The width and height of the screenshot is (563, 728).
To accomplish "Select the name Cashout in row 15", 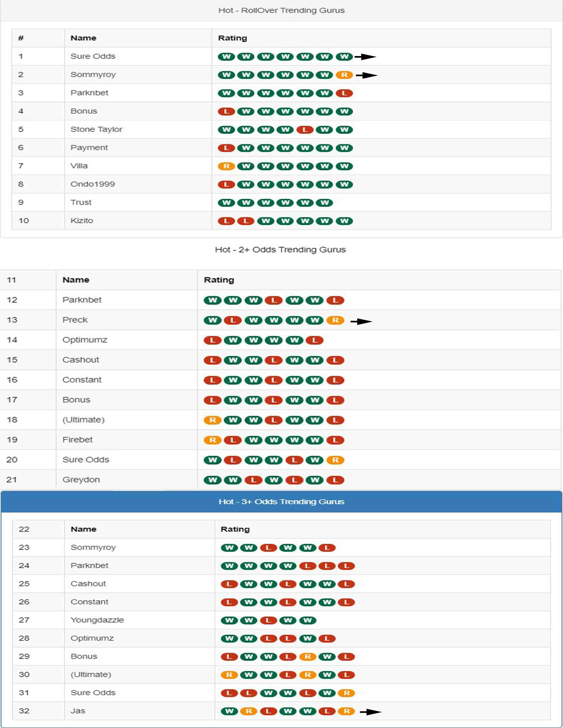I will pyautogui.click(x=81, y=360).
